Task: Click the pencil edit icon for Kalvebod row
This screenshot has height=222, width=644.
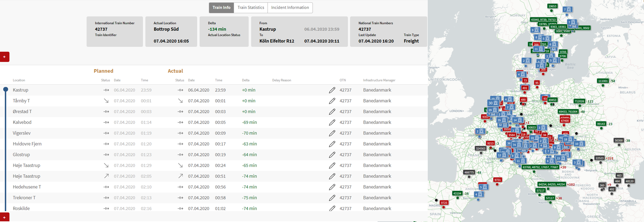Action: [x=332, y=123]
